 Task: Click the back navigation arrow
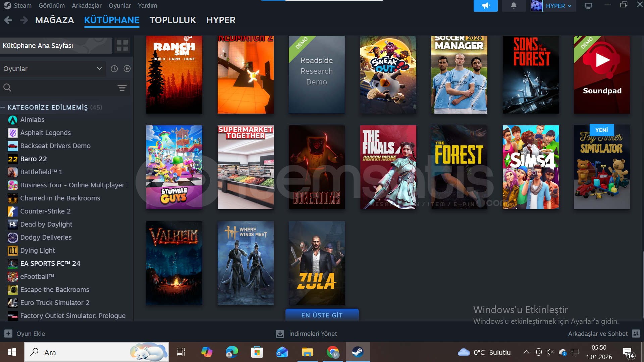(x=8, y=20)
